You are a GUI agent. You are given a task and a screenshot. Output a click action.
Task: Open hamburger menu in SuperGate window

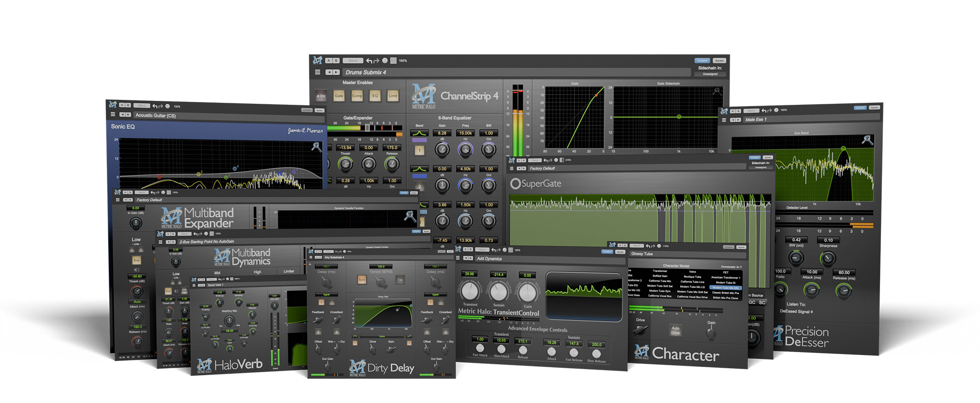coord(512,168)
